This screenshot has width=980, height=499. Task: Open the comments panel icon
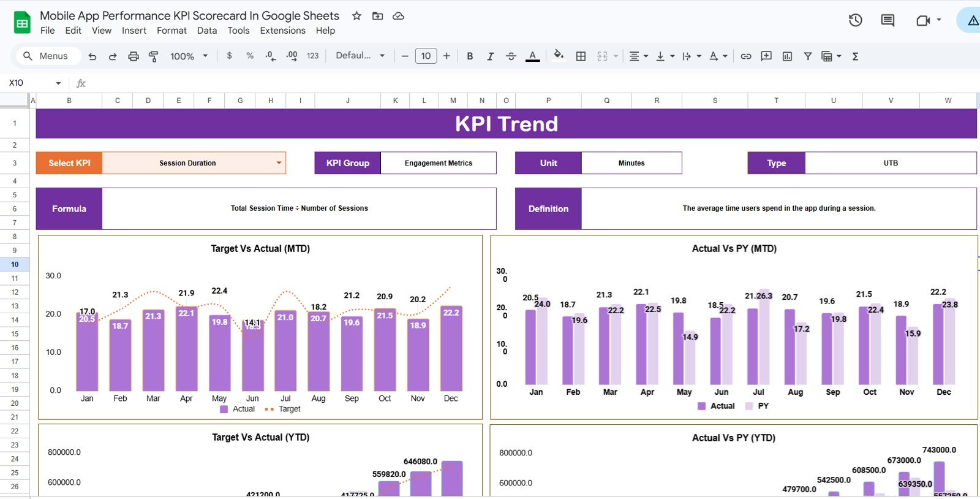click(x=887, y=20)
